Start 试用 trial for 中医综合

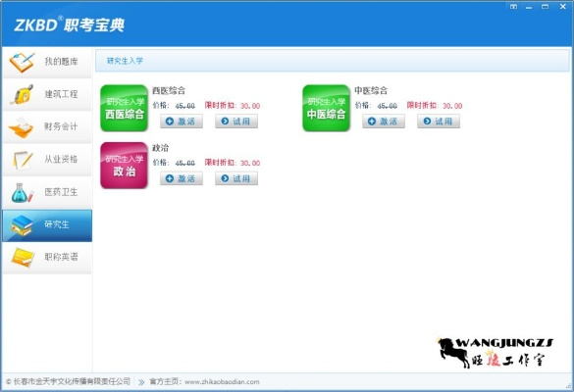[439, 122]
